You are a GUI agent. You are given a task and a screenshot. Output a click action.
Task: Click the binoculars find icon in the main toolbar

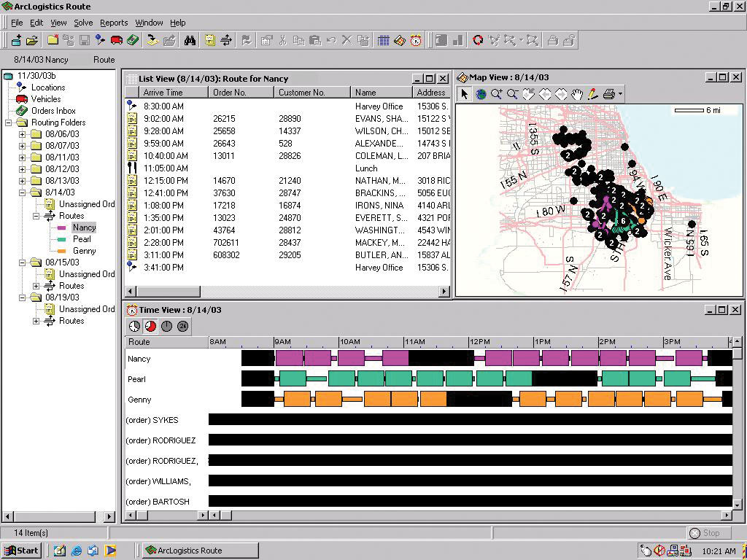tap(190, 40)
